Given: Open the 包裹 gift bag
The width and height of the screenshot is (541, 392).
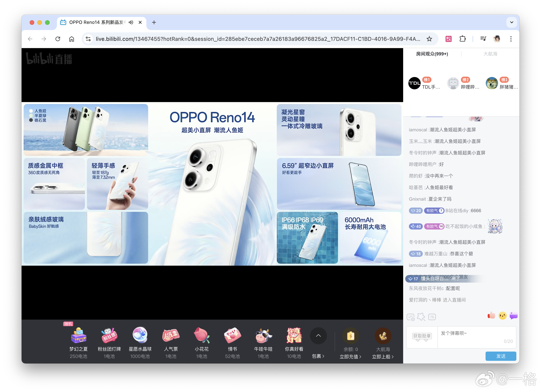Looking at the screenshot, I should [x=318, y=356].
